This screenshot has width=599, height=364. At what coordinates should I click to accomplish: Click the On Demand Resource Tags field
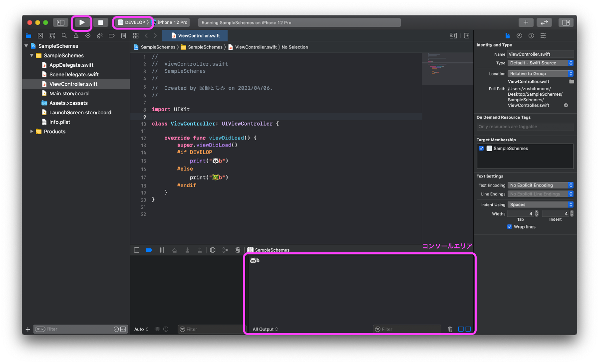click(x=525, y=127)
